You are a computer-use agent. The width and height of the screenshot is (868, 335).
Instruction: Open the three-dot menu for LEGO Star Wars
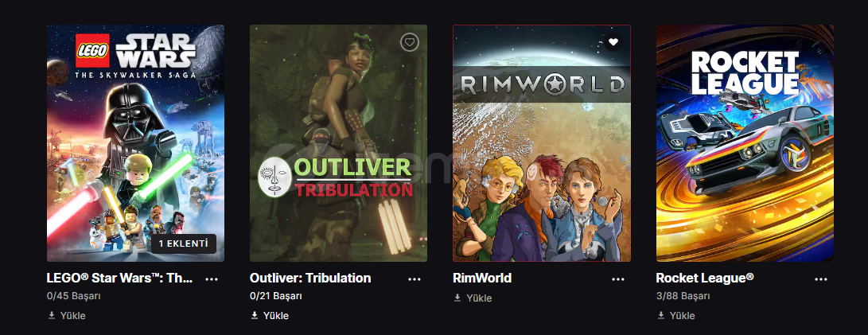pyautogui.click(x=212, y=279)
